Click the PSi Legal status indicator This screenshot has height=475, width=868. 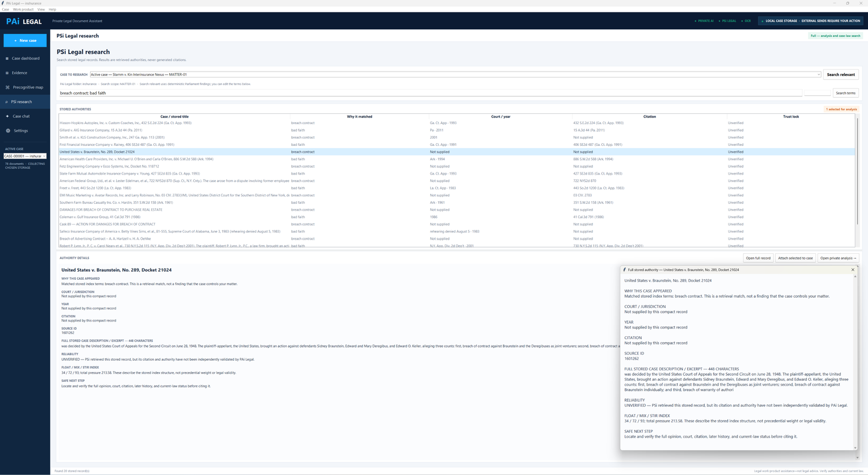click(x=727, y=21)
